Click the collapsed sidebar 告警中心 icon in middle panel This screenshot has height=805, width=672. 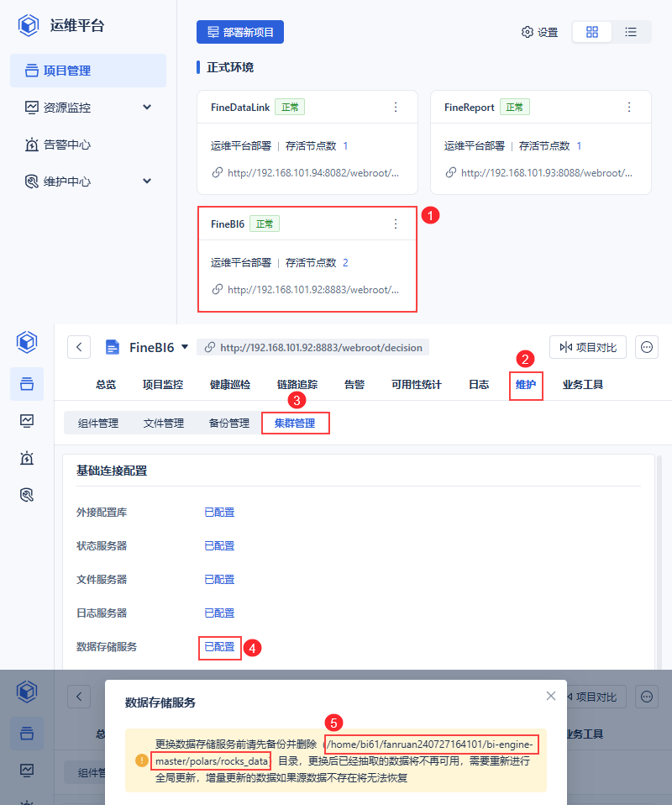pyautogui.click(x=27, y=458)
